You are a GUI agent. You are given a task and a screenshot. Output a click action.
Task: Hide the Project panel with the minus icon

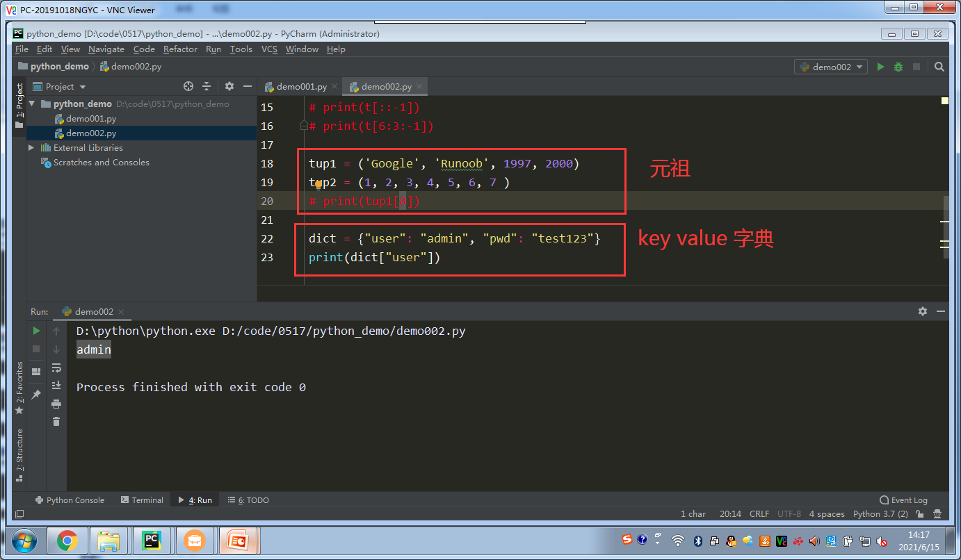coord(248,86)
